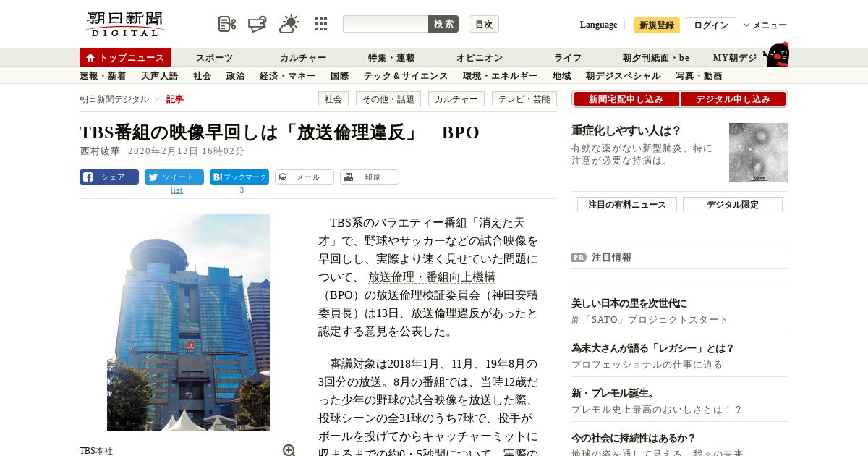Switch to 注目の有料ニュース tab
This screenshot has width=868, height=456.
point(627,204)
